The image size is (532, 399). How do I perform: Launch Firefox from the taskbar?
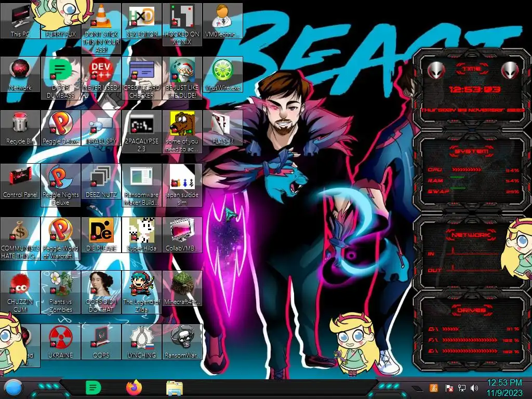tap(135, 388)
